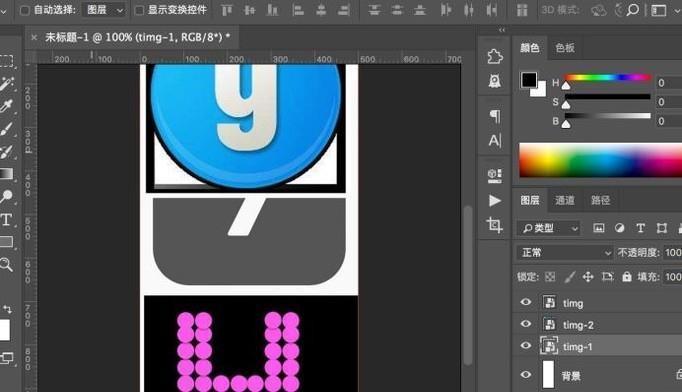Image resolution: width=682 pixels, height=392 pixels.
Task: Hide the timg-1 layer eye icon
Action: 525,346
